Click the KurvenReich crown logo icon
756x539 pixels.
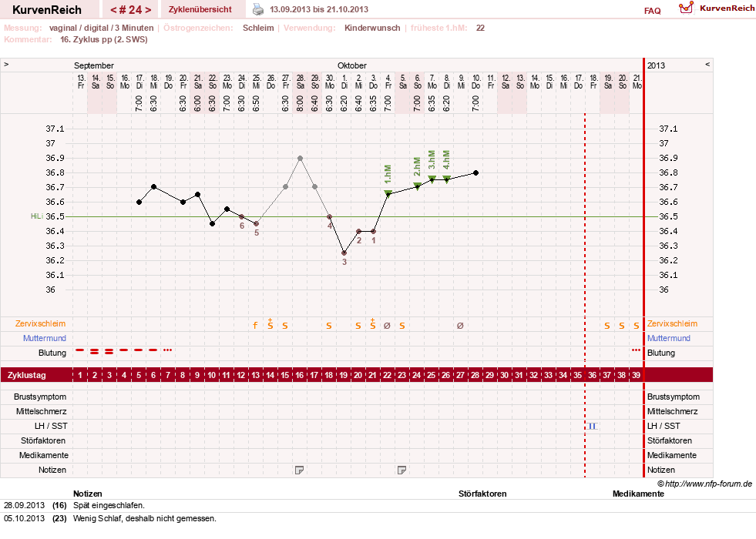tap(686, 8)
